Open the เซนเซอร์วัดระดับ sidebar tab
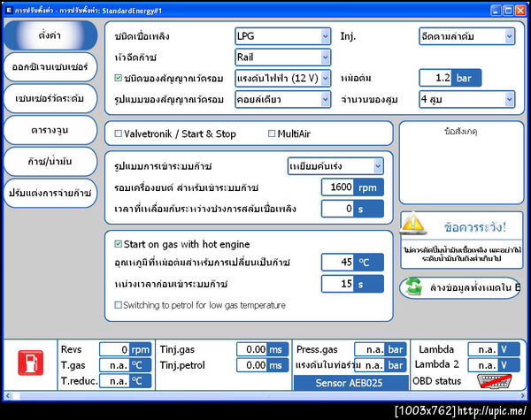 click(x=50, y=98)
